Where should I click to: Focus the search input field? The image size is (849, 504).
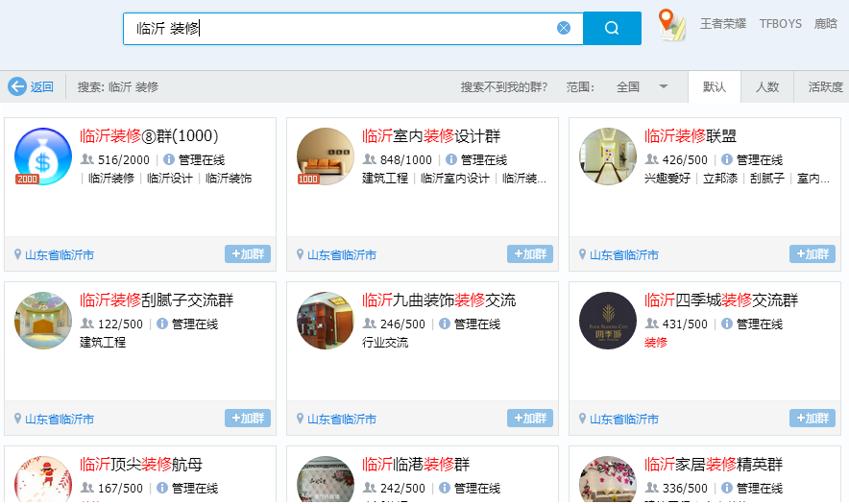coord(336,29)
